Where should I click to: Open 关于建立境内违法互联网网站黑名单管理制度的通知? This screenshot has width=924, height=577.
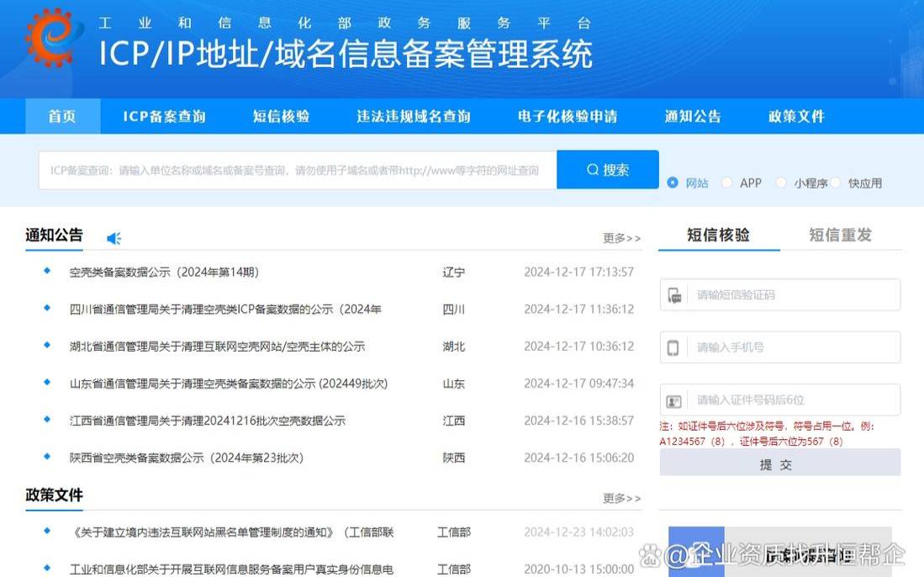pyautogui.click(x=231, y=532)
